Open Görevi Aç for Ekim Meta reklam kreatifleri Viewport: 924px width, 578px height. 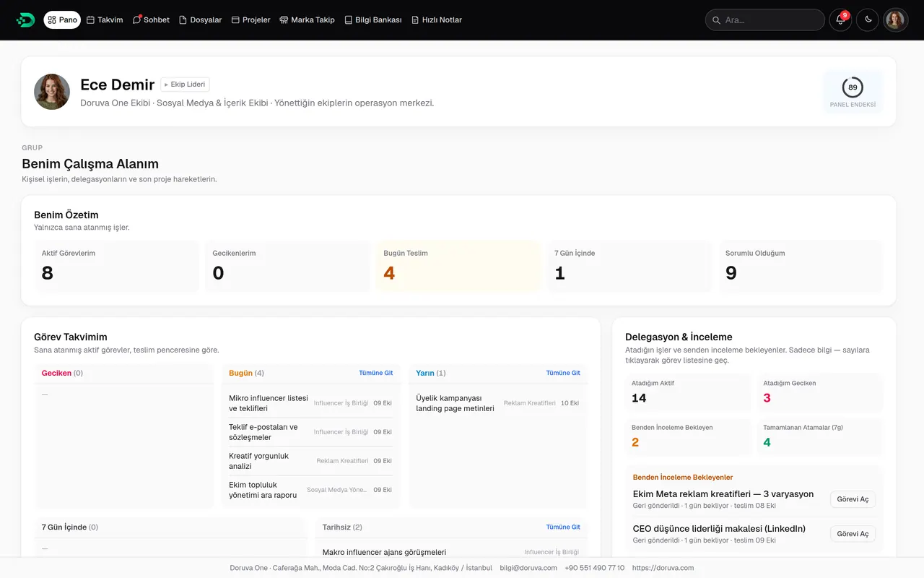pyautogui.click(x=853, y=499)
